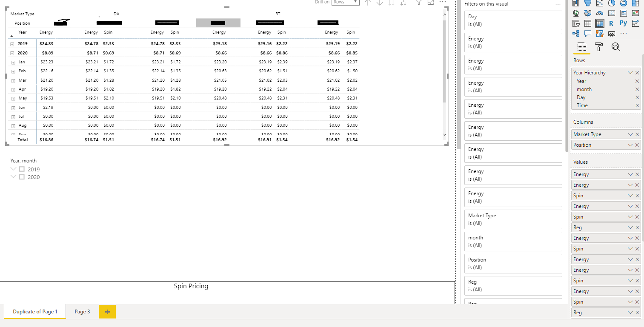Viewport: 644px width, 327px height.
Task: Open the Drill on Rows dropdown
Action: (345, 3)
